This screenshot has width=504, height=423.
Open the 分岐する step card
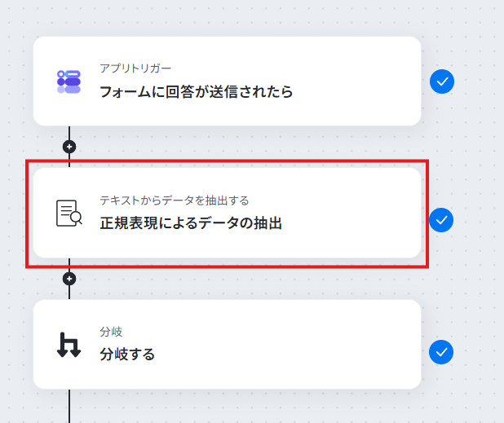coord(228,345)
